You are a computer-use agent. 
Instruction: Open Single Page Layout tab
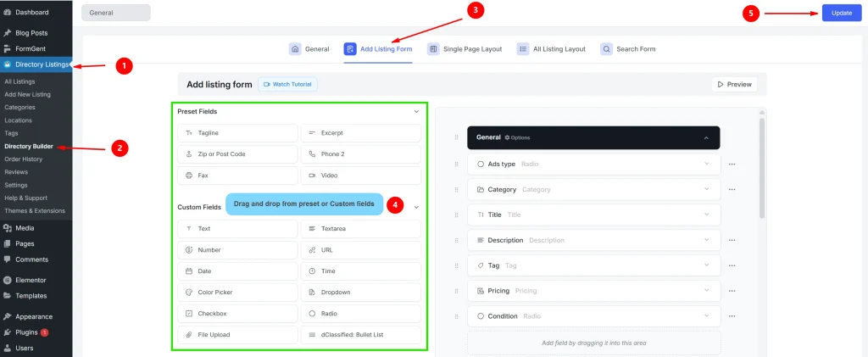(465, 48)
